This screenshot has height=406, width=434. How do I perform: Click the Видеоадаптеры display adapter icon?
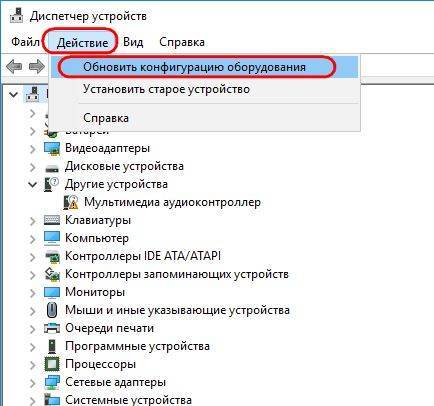coord(52,148)
